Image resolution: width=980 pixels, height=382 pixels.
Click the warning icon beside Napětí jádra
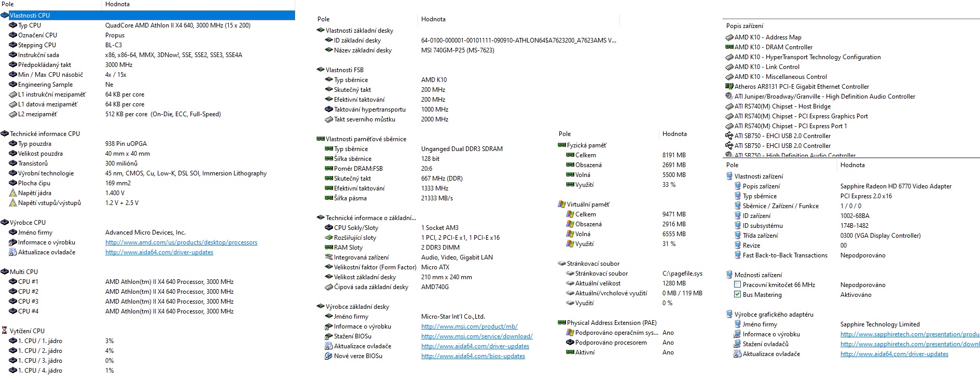(x=13, y=193)
